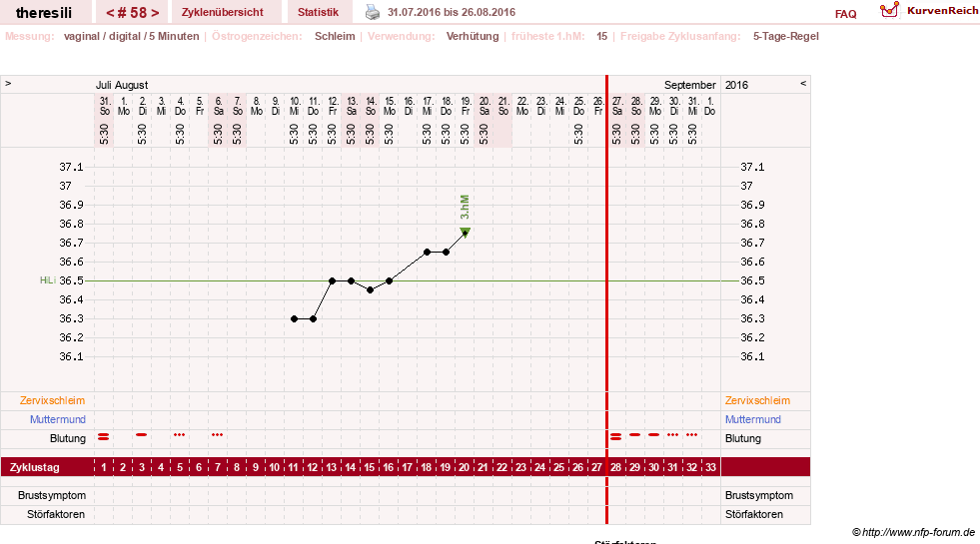This screenshot has height=544, width=980.
Task: Go to next cycle with > after #58
Action: tap(155, 13)
